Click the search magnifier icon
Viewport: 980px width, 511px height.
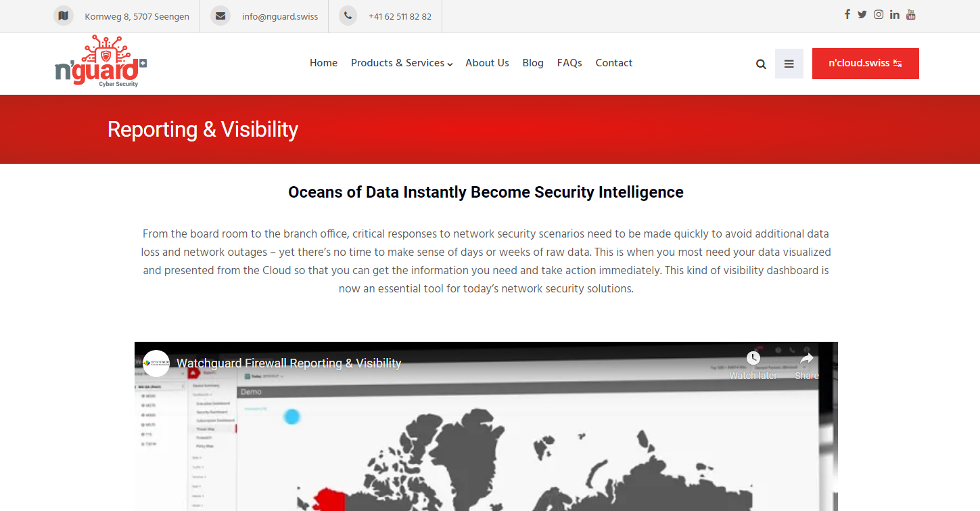pyautogui.click(x=761, y=64)
